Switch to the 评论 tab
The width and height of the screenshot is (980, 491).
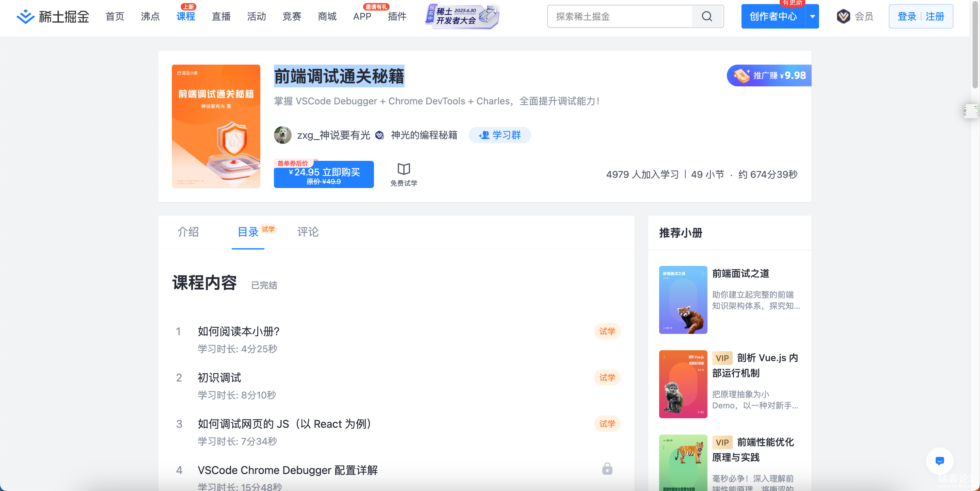(308, 232)
